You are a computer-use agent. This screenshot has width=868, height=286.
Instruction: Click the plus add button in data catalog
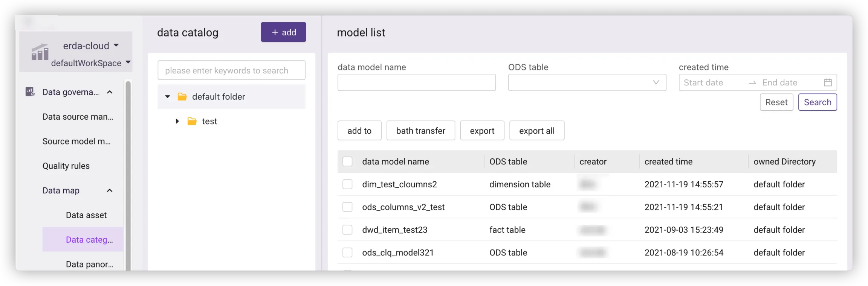tap(283, 32)
